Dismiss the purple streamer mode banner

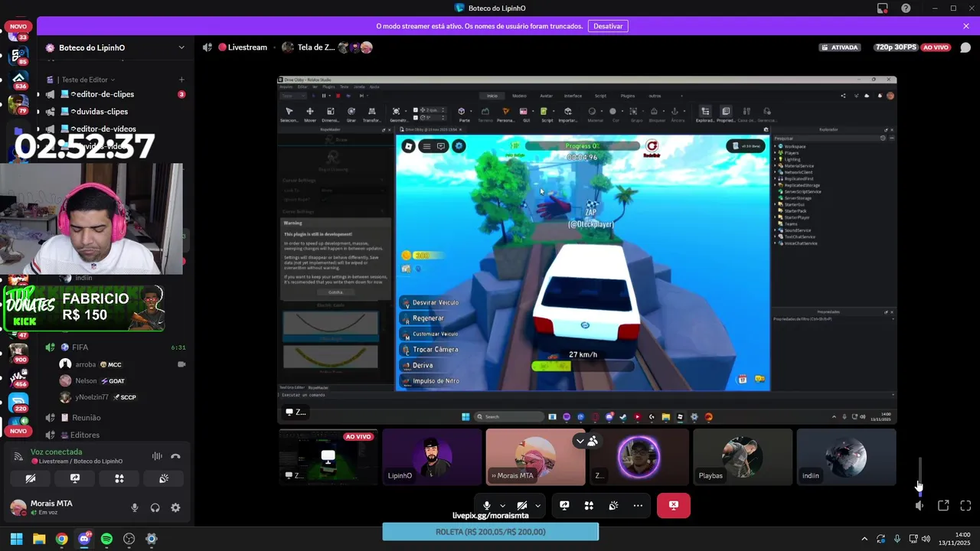pos(966,26)
